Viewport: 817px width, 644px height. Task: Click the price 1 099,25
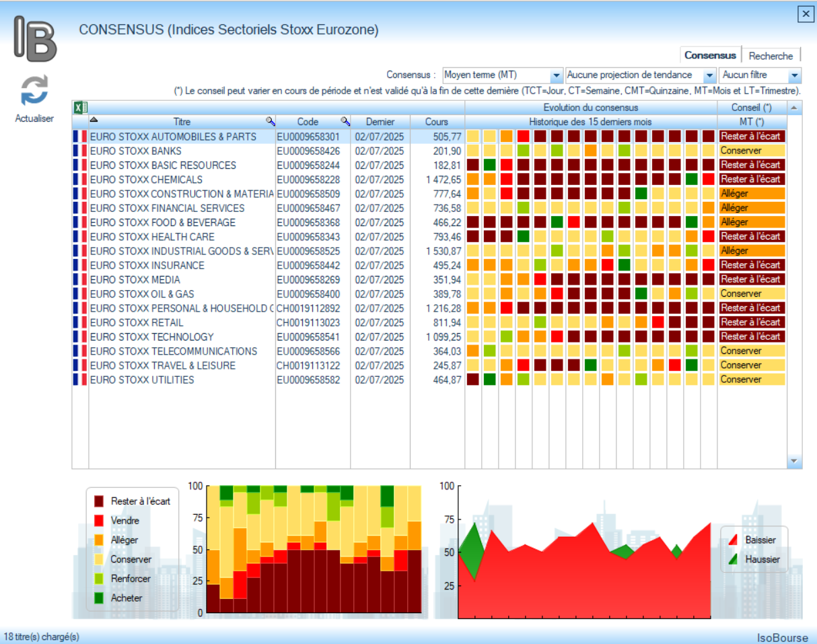point(443,336)
